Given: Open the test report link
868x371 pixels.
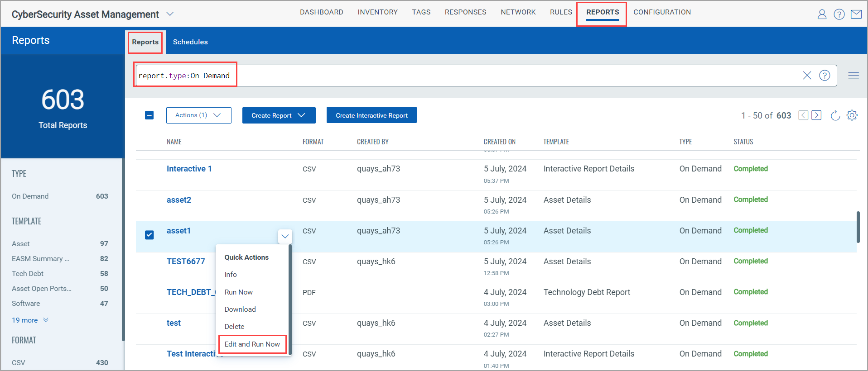Looking at the screenshot, I should [x=174, y=323].
